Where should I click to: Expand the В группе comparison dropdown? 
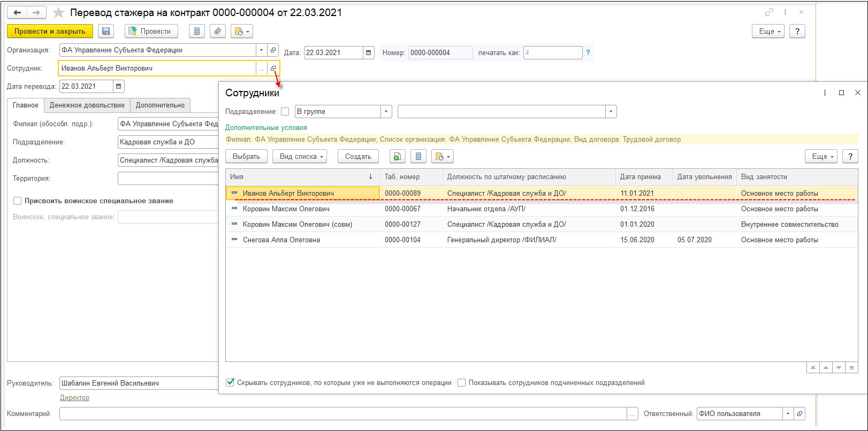point(386,111)
